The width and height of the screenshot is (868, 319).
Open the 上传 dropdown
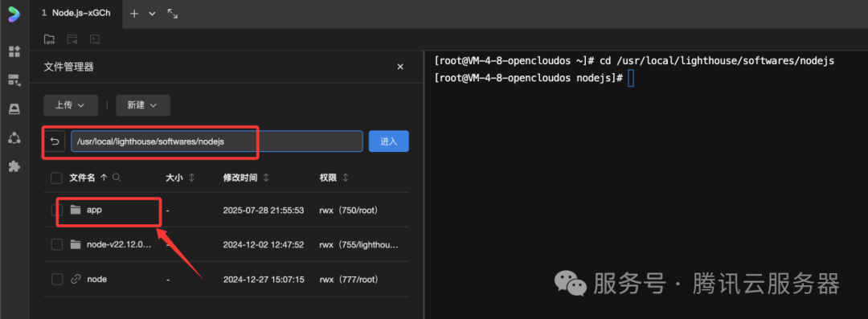pyautogui.click(x=71, y=105)
